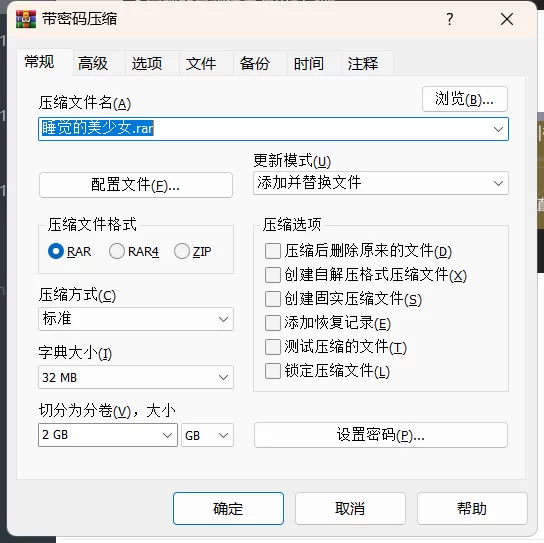
Task: Expand the archive name history dropdown arrow
Action: tap(498, 129)
